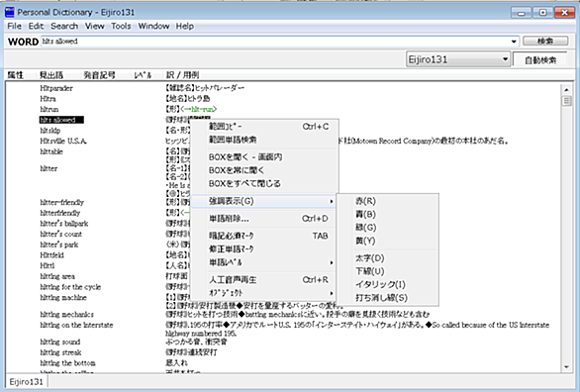This screenshot has height=392, width=580.
Task: Select the hitting mechanics entry
Action: coord(66,315)
